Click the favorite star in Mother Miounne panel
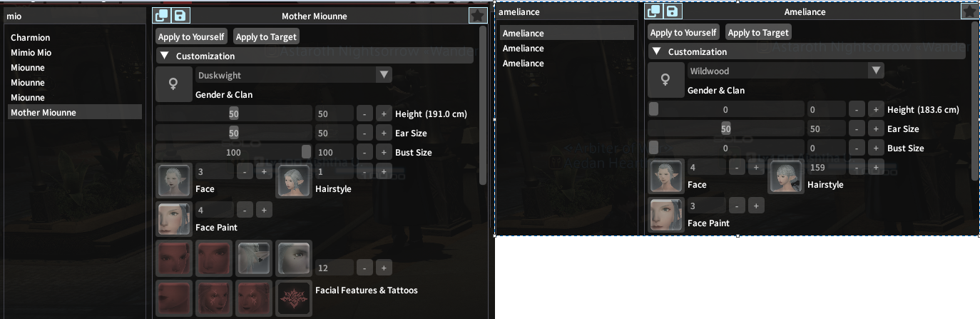The height and width of the screenshot is (319, 980). click(478, 16)
